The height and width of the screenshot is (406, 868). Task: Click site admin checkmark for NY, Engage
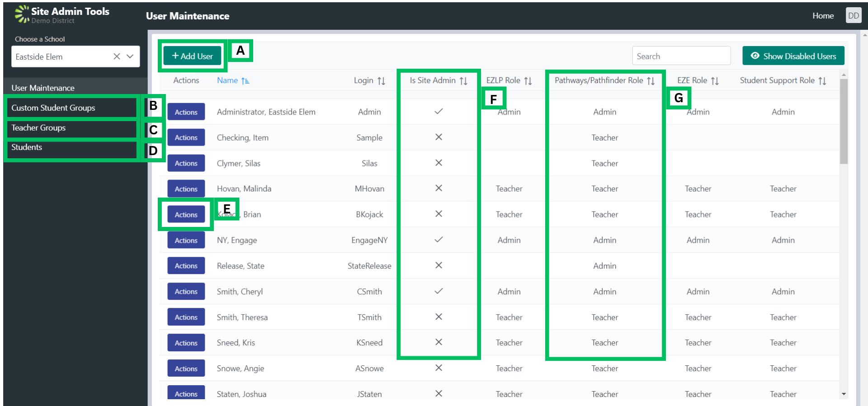439,240
